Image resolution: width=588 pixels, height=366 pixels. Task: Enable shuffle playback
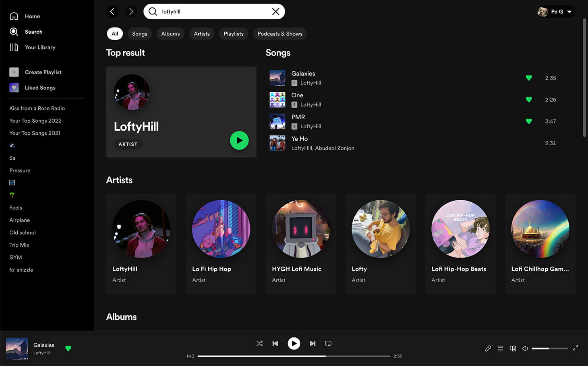point(259,343)
